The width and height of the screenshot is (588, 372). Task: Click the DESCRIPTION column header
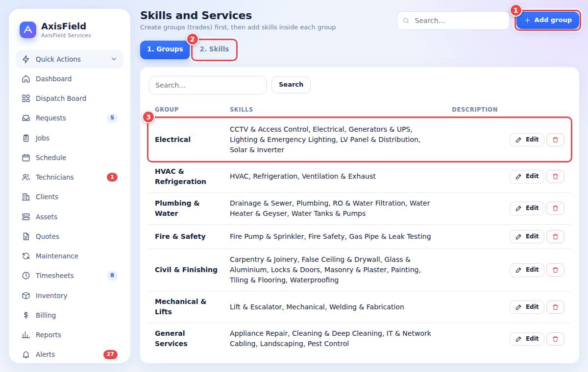[x=475, y=110]
